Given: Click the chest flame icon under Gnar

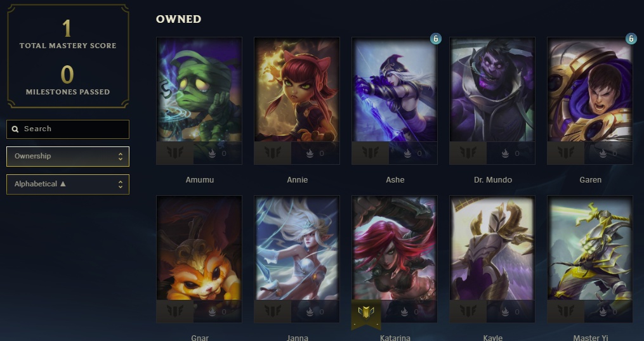Looking at the screenshot, I should coord(212,312).
